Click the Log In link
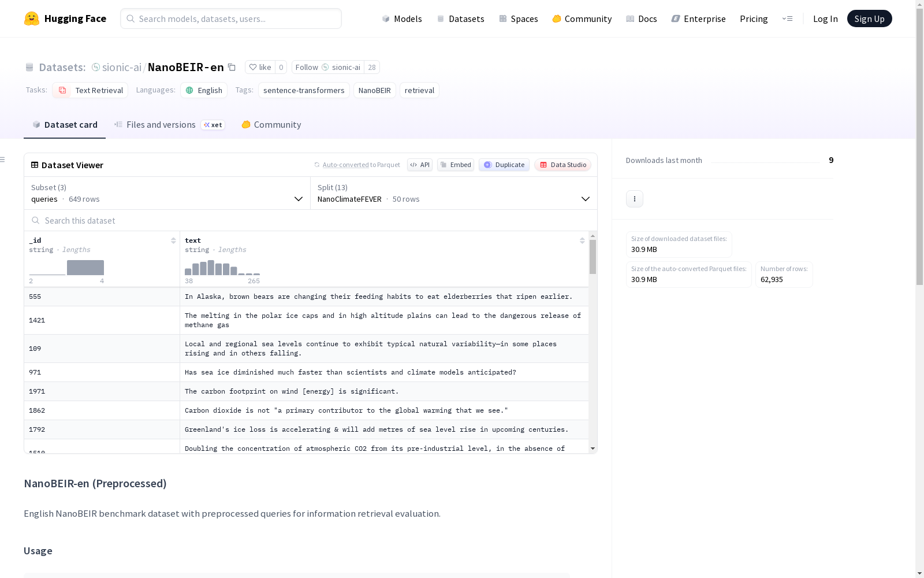 825,18
